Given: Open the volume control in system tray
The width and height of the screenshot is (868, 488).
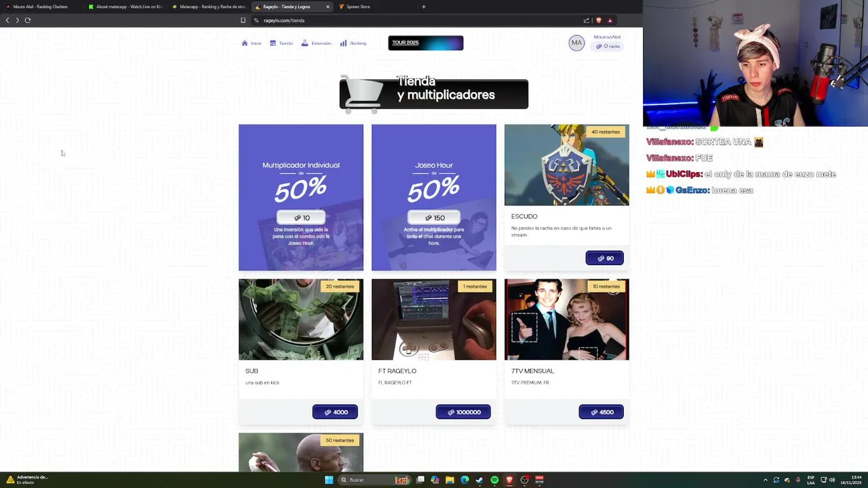Looking at the screenshot, I should 832,480.
